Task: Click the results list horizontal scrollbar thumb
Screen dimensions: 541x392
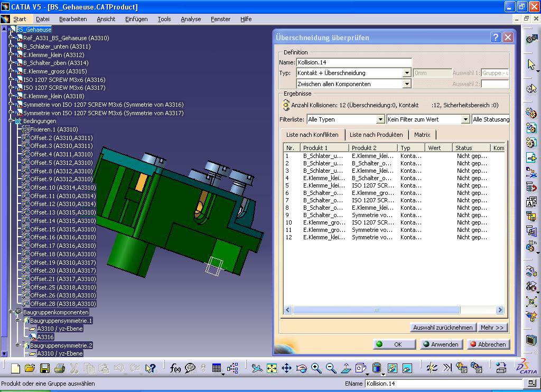Action: (x=376, y=310)
